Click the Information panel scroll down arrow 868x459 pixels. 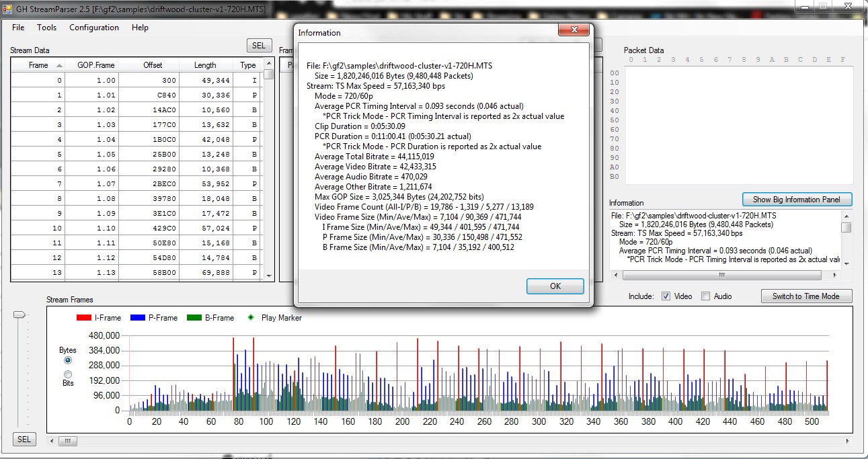(x=846, y=264)
